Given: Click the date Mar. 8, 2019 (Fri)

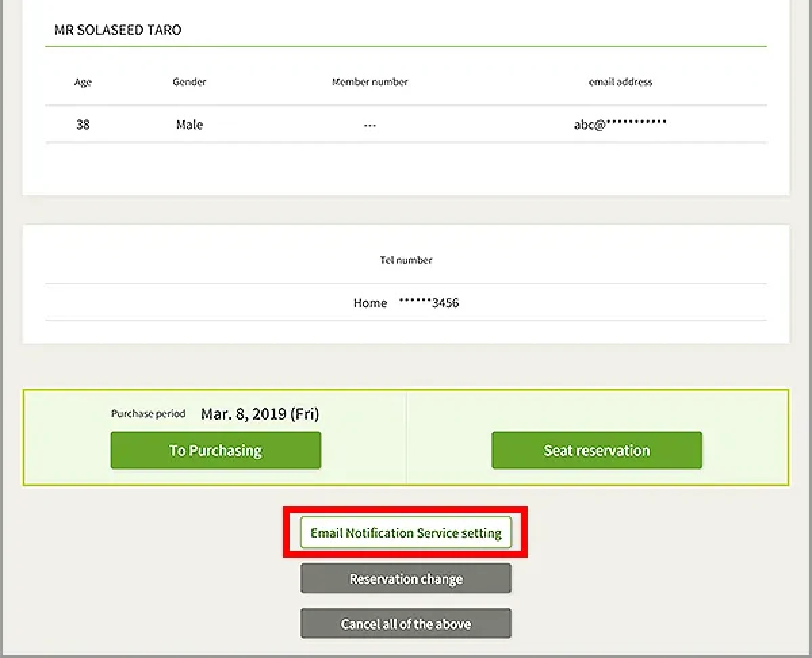Looking at the screenshot, I should click(259, 414).
